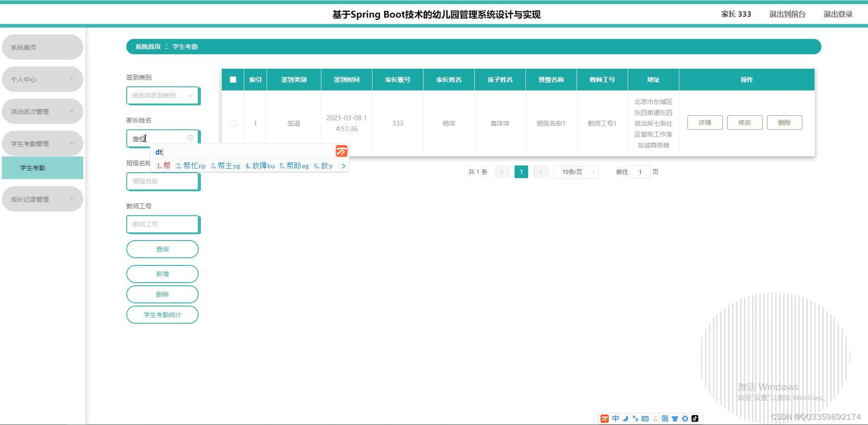Screen dimensions: 868x425
Task: Select the 学生考勤 submenu item
Action: [43, 168]
